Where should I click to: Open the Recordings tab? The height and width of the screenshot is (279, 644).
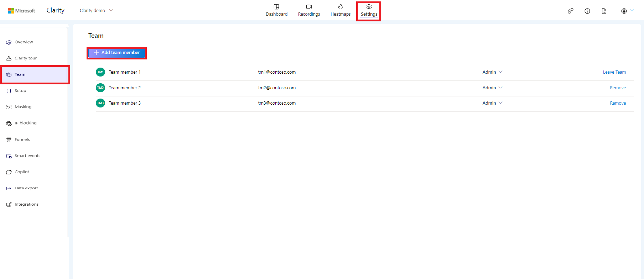point(309,10)
